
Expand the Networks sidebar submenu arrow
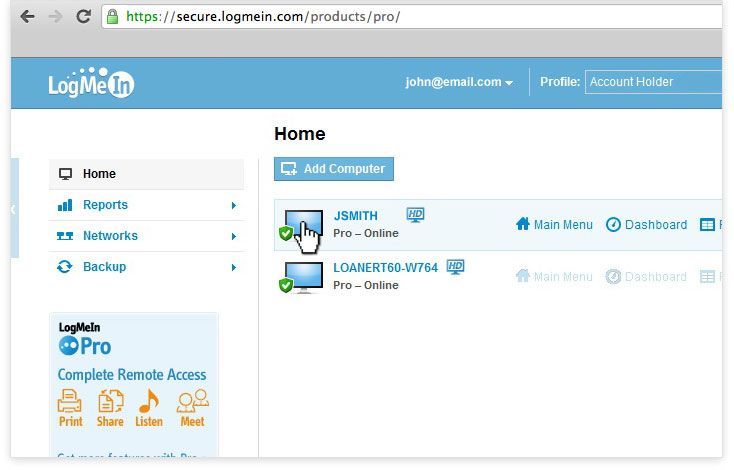click(x=234, y=237)
